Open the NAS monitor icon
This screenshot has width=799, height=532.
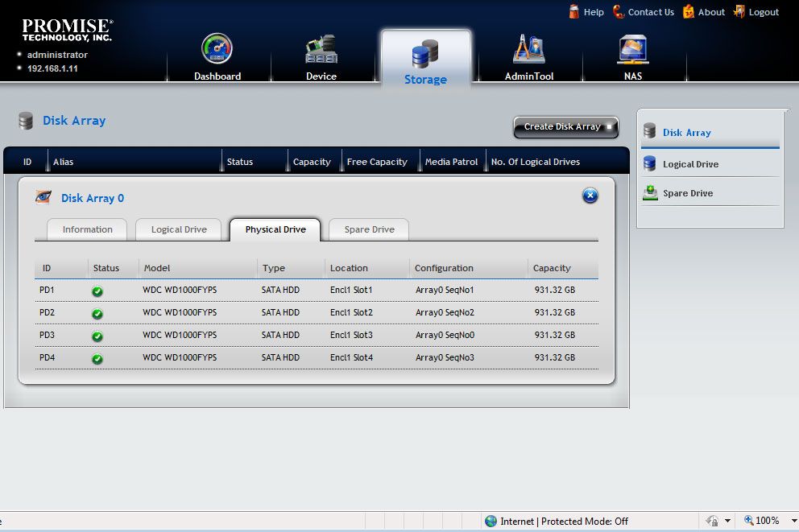pyautogui.click(x=633, y=49)
